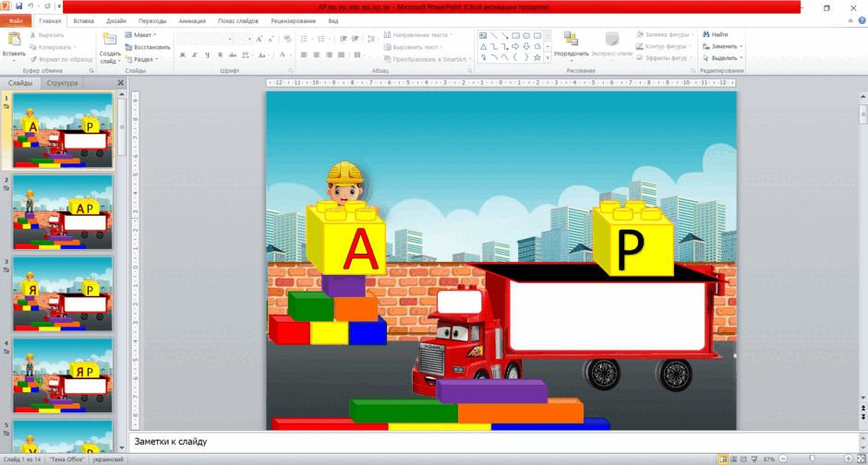Select the star shape in shapes gallery
The width and height of the screenshot is (868, 465).
537,57
